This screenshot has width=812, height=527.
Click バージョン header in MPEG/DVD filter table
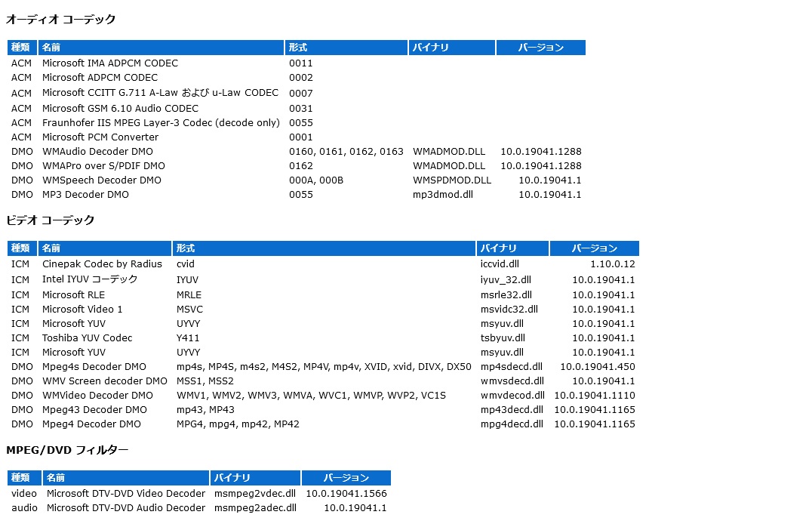[346, 478]
